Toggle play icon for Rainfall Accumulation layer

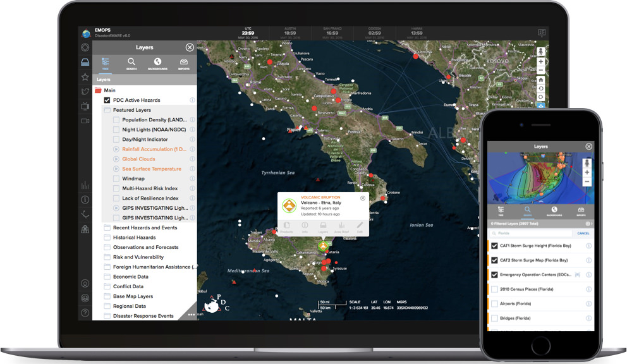click(116, 149)
